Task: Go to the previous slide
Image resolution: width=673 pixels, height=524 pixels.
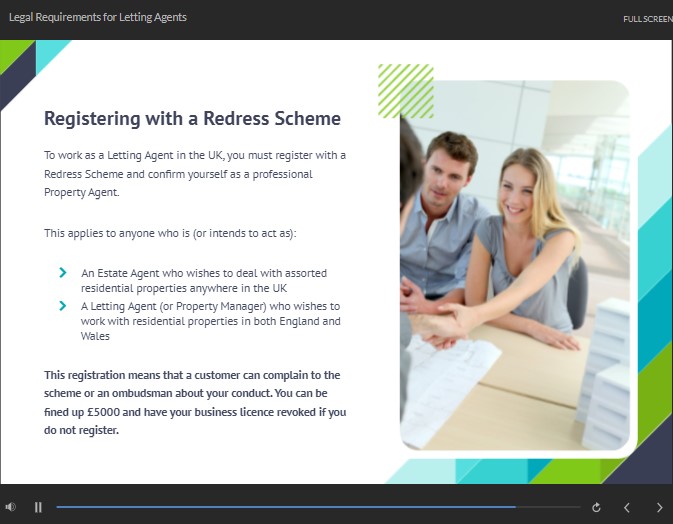Action: click(627, 508)
